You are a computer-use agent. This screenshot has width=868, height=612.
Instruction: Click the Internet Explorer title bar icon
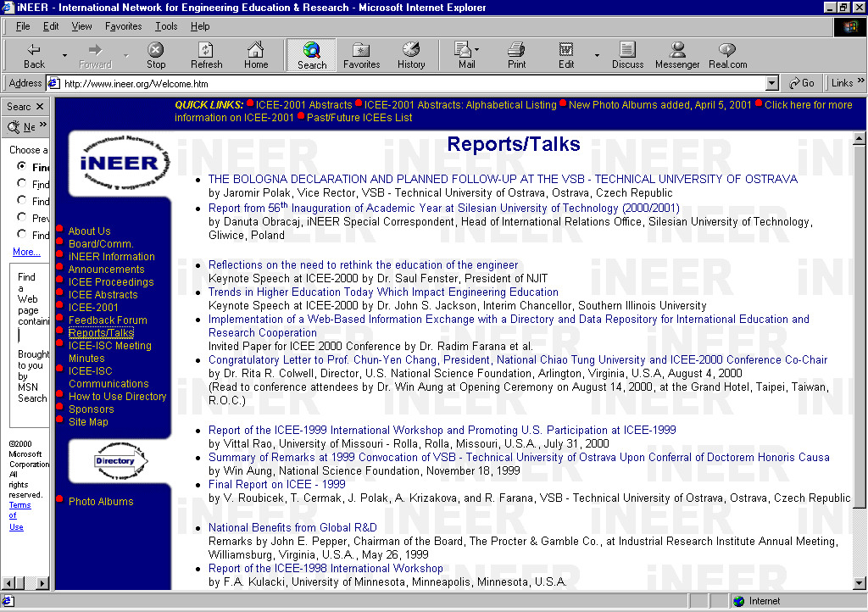click(x=8, y=7)
